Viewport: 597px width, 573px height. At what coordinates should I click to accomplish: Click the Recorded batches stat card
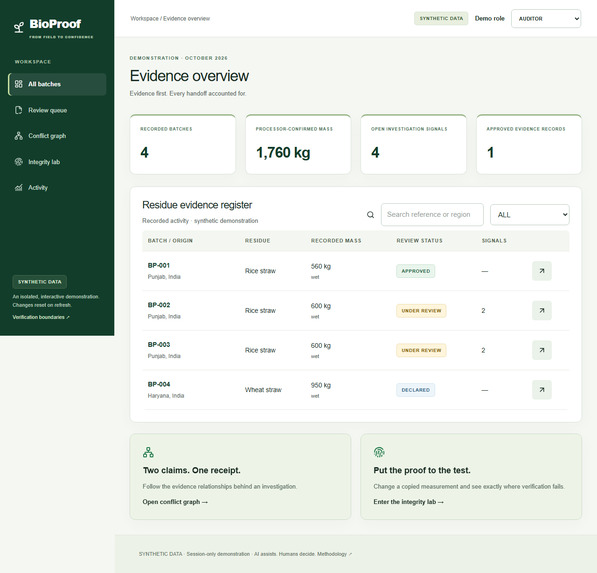[182, 144]
